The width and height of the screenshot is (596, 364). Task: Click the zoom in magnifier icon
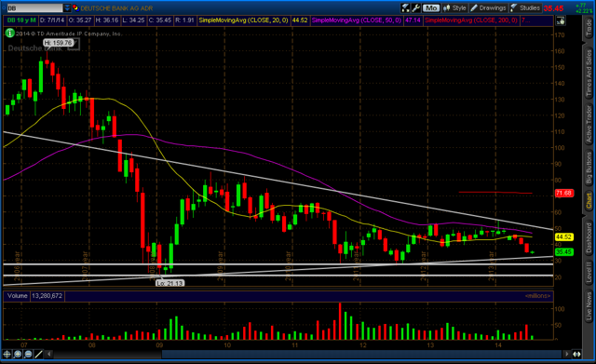pyautogui.click(x=18, y=354)
